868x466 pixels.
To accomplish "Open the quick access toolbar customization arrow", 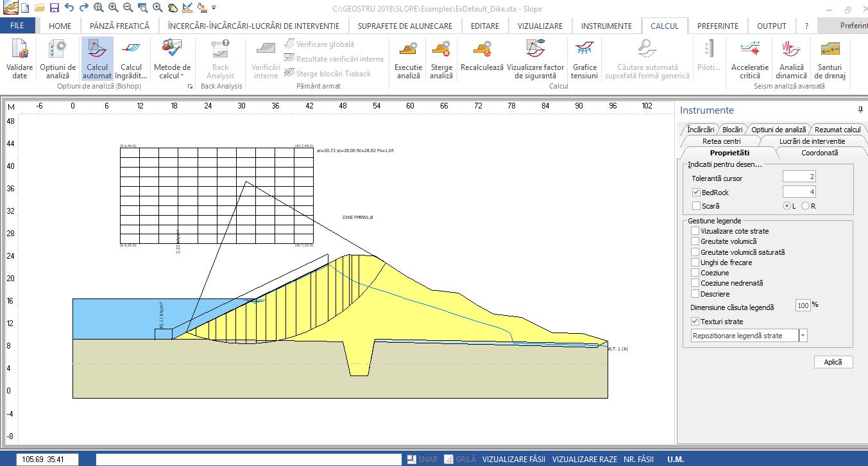I will coord(214,8).
